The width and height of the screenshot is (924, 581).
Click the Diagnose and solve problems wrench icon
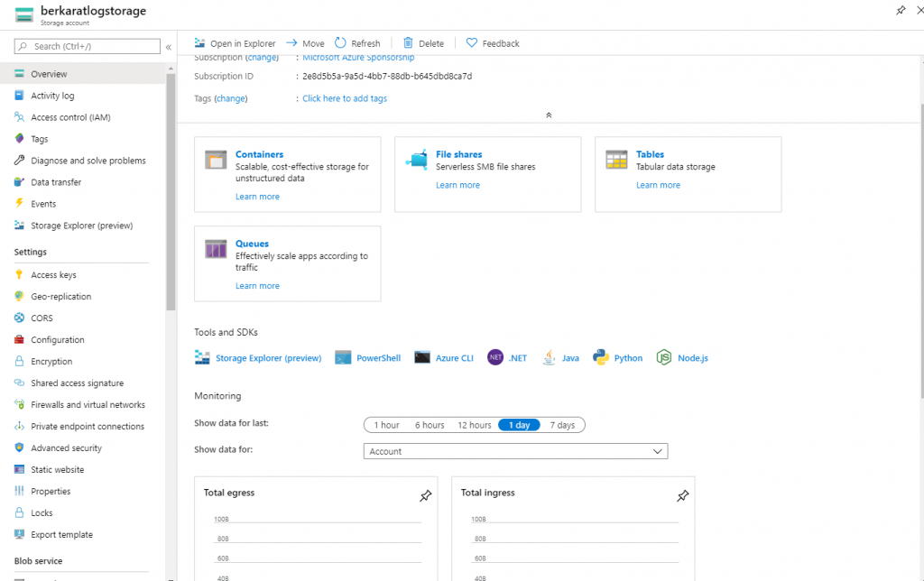pyautogui.click(x=20, y=161)
